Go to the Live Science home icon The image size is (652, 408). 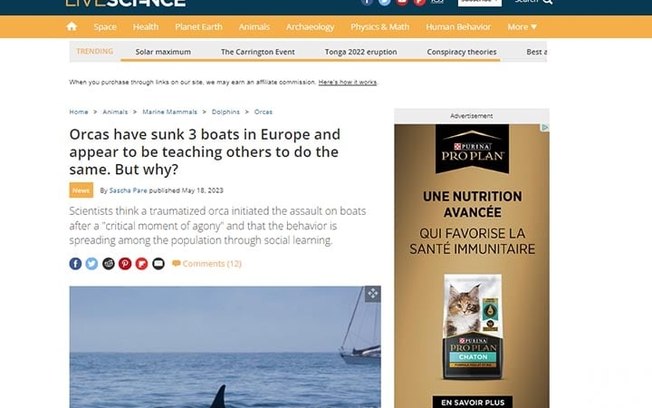tap(72, 27)
